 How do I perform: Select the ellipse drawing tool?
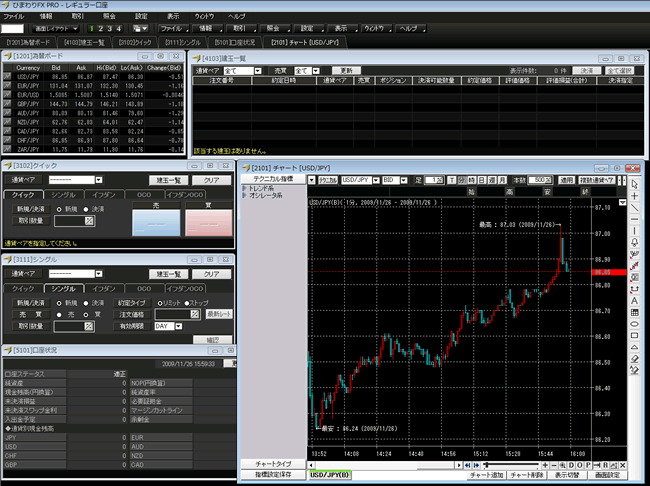point(634,324)
